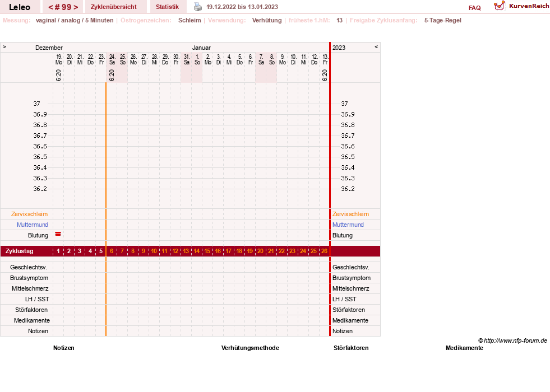Select cycle day 26 in Zyklustag row

click(325, 251)
